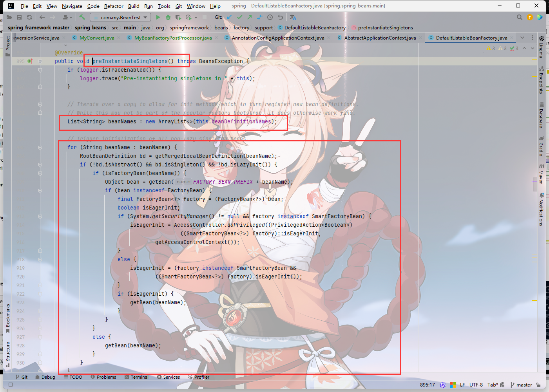Click the Open folder toolbar icon

click(9, 17)
